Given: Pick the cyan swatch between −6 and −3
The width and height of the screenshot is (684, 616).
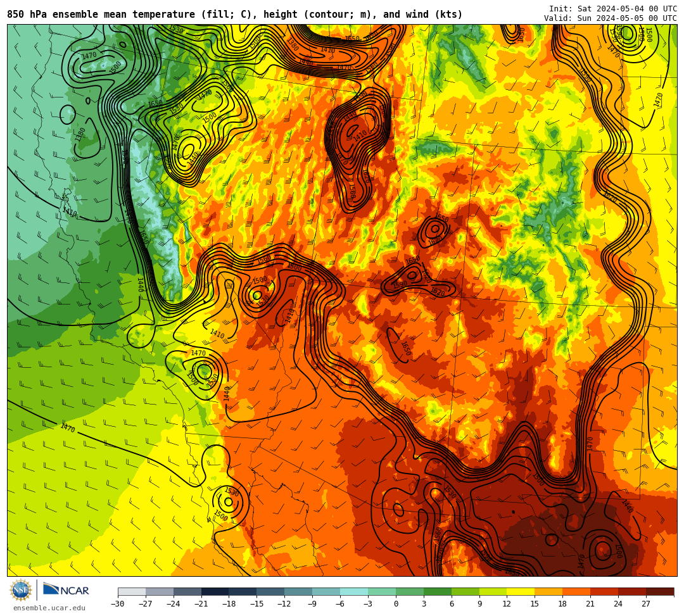Looking at the screenshot, I should tap(354, 591).
